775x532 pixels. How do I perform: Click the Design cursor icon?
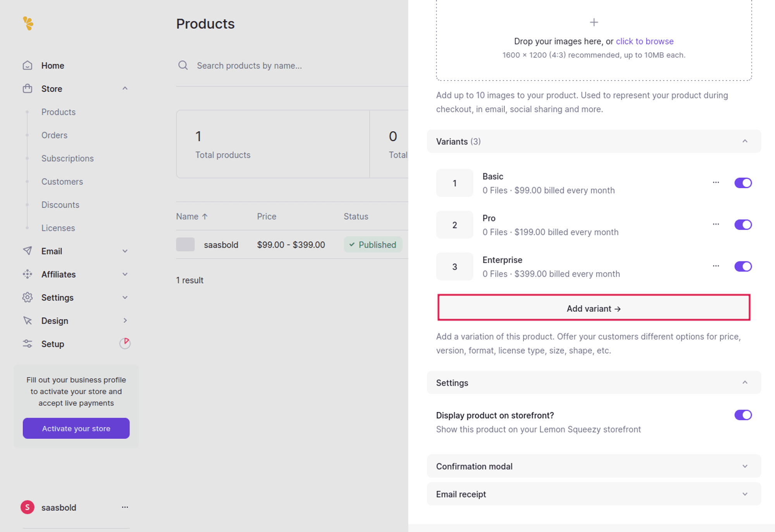[x=28, y=321]
